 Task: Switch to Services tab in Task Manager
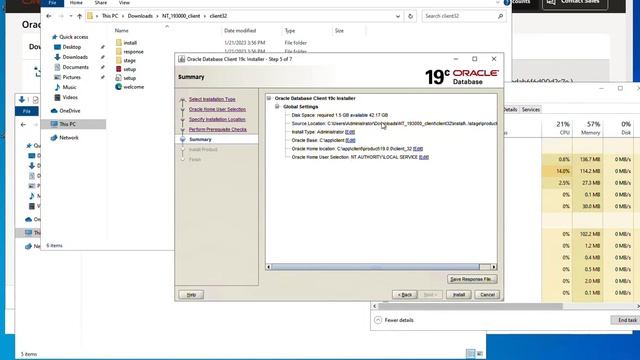(531, 109)
